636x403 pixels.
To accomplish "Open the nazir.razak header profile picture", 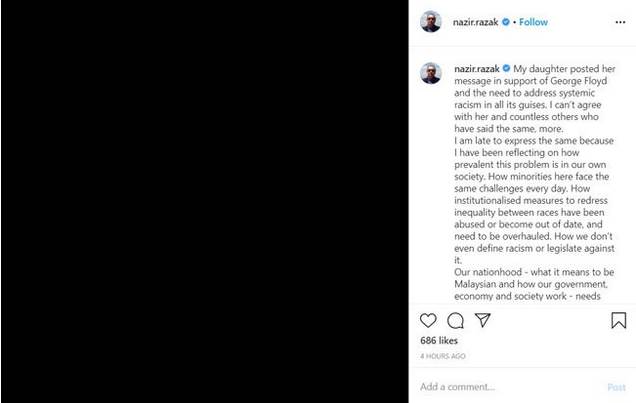I will pyautogui.click(x=431, y=21).
